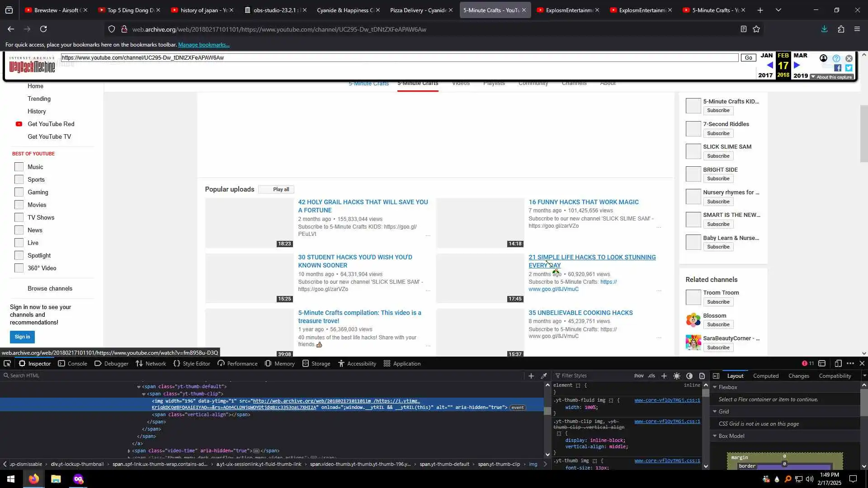
Task: Click the HTML markup pane scrollbar thumb
Action: 547,411
